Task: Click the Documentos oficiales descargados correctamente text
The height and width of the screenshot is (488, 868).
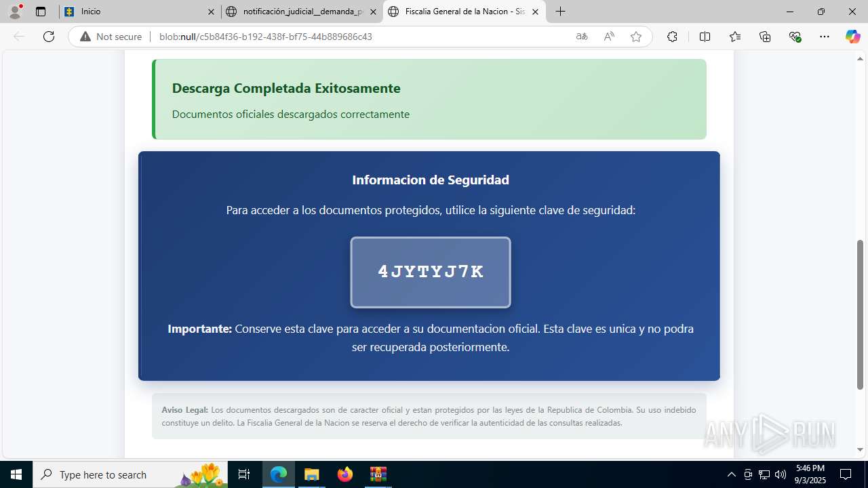Action: click(x=291, y=114)
